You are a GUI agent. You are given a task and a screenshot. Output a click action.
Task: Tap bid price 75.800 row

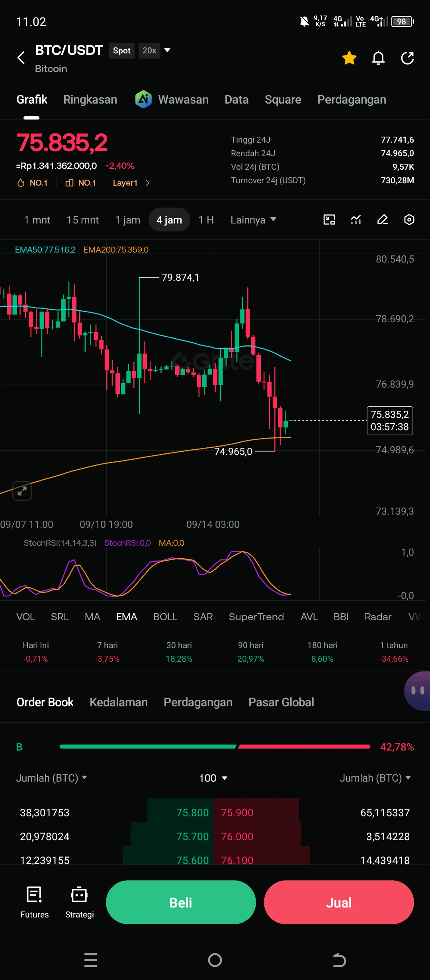pos(114,812)
